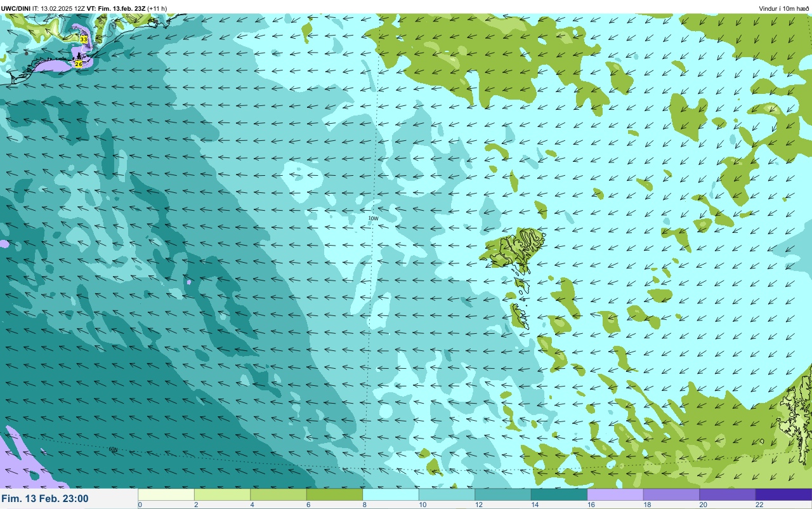Click the 0–2 m/s pale yellow legend swatch
The width and height of the screenshot is (812, 509).
(x=166, y=494)
